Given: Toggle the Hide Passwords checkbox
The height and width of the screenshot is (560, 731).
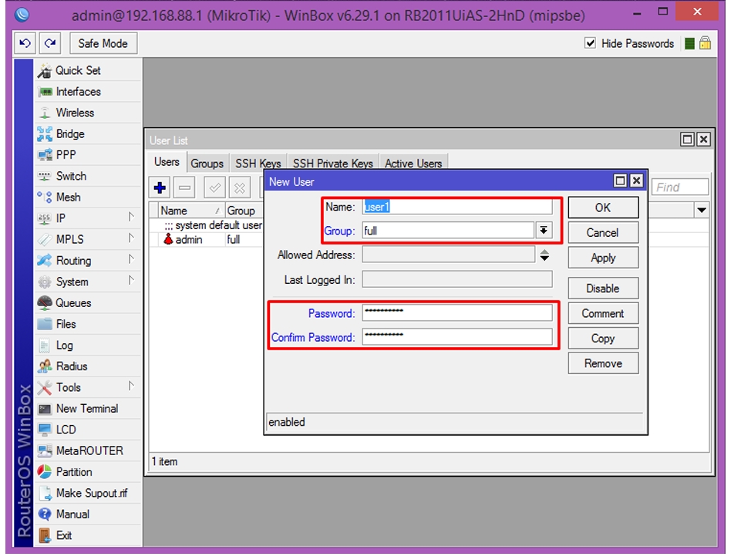Looking at the screenshot, I should pos(590,43).
